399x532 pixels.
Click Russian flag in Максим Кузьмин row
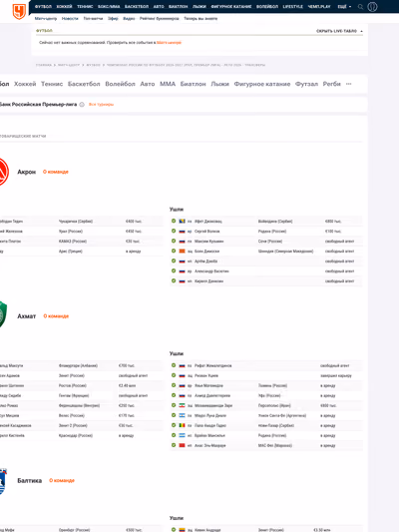click(182, 242)
